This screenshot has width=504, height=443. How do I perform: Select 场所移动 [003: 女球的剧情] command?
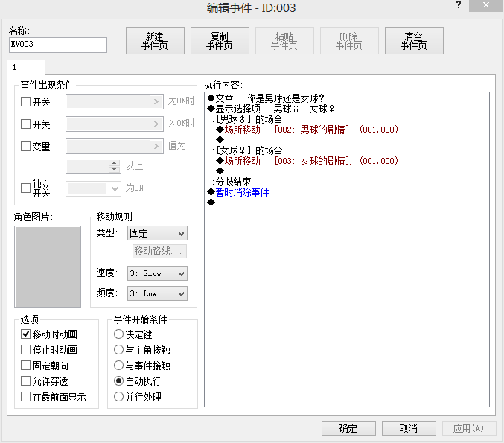307,161
